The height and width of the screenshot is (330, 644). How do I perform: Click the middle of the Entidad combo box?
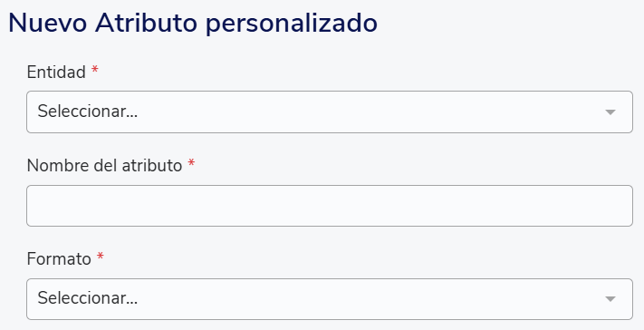pos(330,112)
